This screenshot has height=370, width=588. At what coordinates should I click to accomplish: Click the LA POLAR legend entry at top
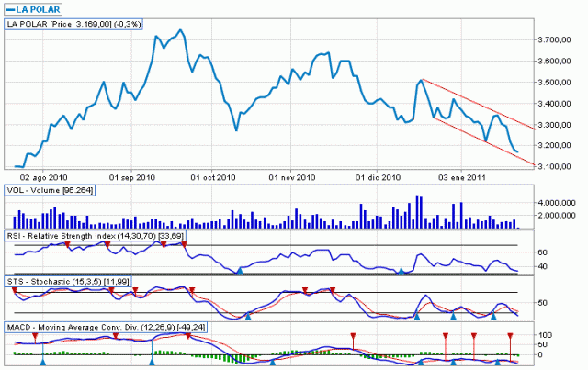[33, 9]
